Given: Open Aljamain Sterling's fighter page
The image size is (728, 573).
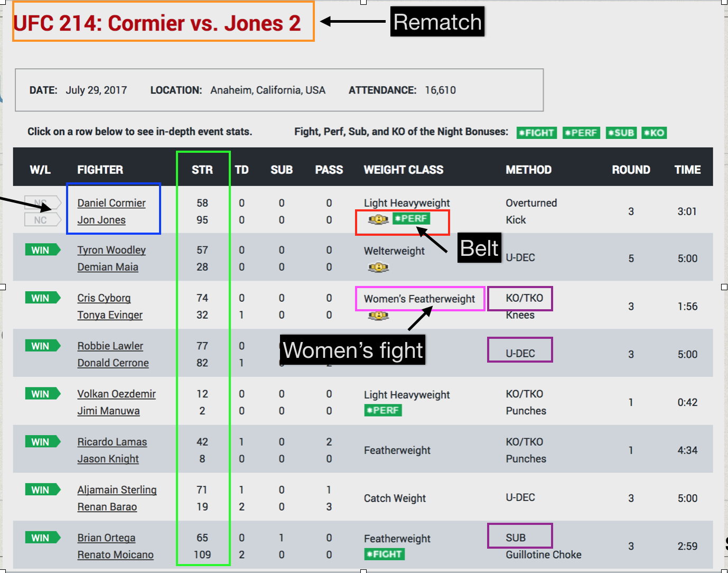Looking at the screenshot, I should (x=117, y=489).
